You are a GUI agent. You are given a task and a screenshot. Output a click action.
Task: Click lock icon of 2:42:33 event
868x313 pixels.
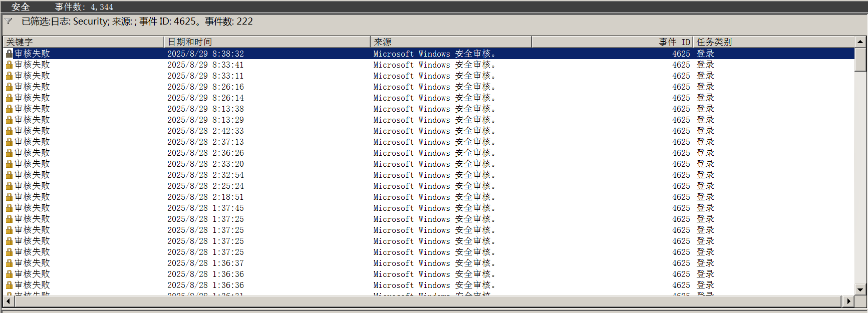[x=9, y=131]
